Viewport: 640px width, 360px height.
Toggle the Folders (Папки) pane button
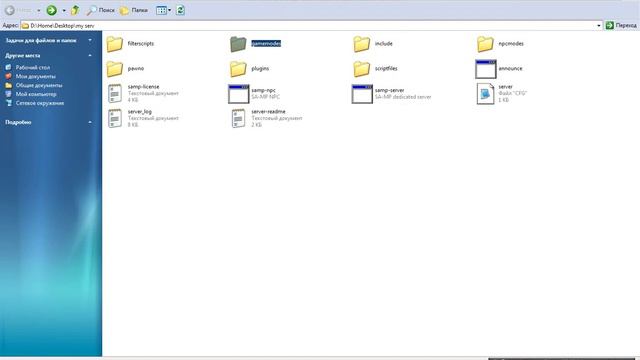[133, 10]
